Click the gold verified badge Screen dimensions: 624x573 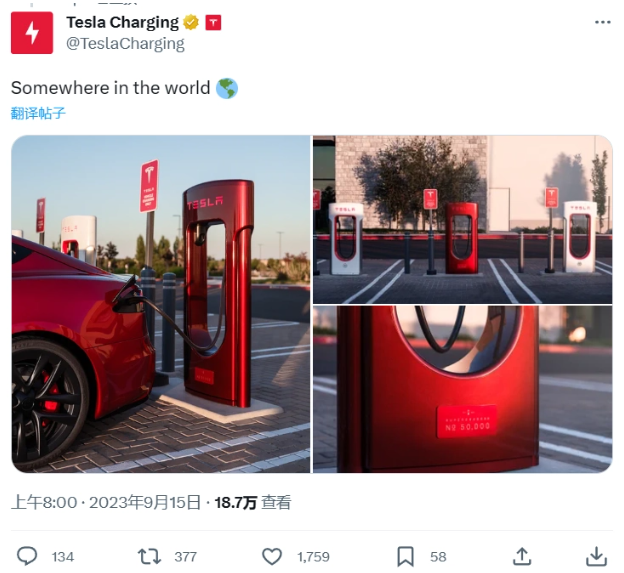coord(191,23)
